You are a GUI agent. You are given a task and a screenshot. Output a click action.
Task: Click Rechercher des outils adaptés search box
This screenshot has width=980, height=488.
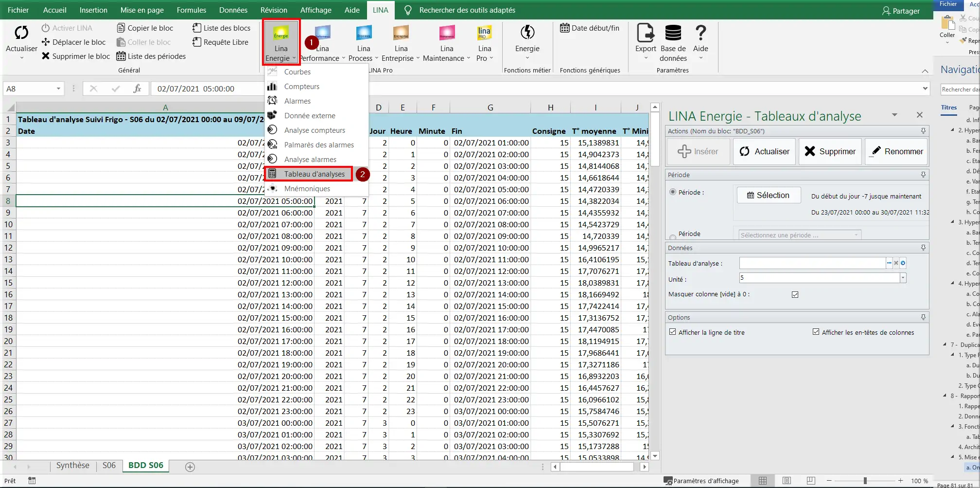pos(467,10)
